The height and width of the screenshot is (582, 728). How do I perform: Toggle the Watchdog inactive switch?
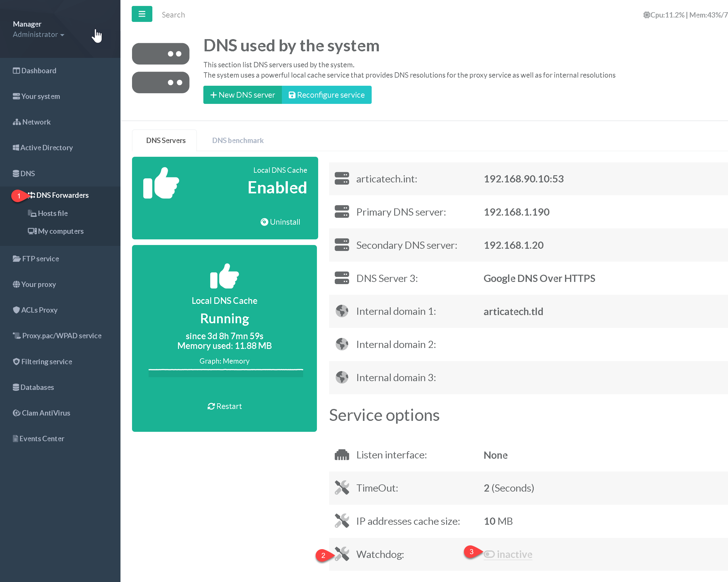[x=489, y=554]
